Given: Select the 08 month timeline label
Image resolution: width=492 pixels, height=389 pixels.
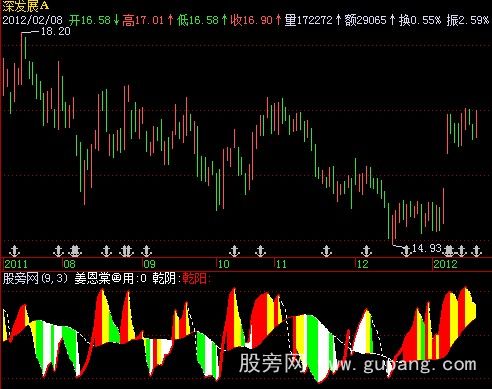Looking at the screenshot, I should point(69,264).
